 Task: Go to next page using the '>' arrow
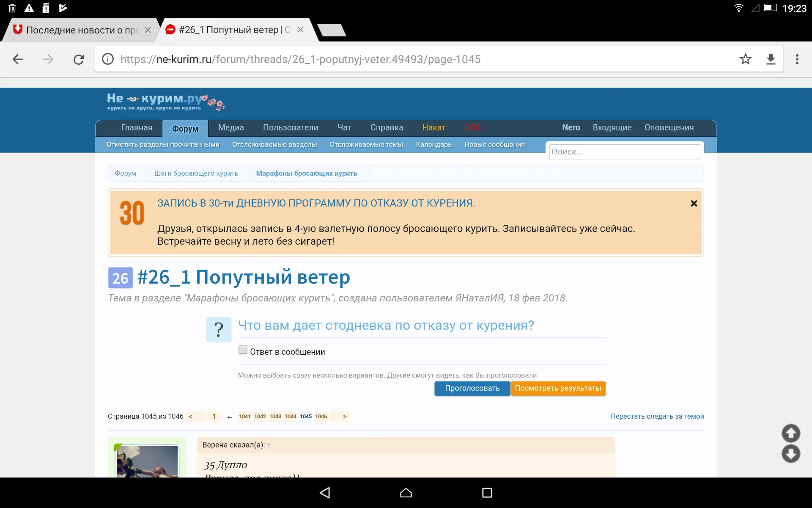(x=345, y=417)
